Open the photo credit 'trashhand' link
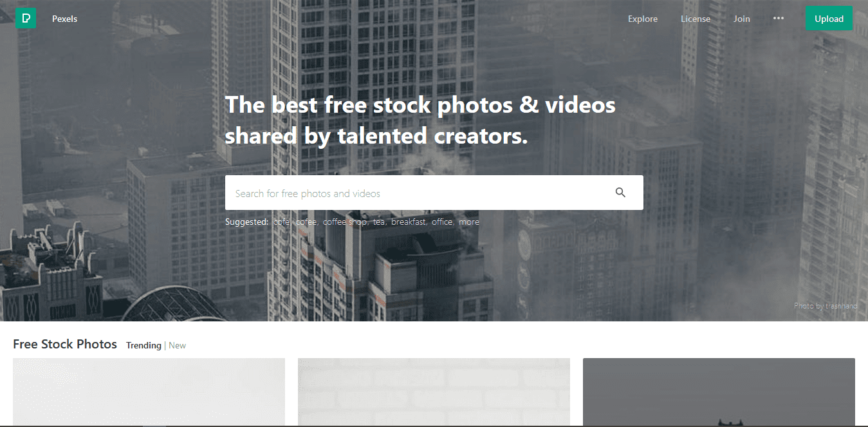The height and width of the screenshot is (427, 868). click(841, 306)
